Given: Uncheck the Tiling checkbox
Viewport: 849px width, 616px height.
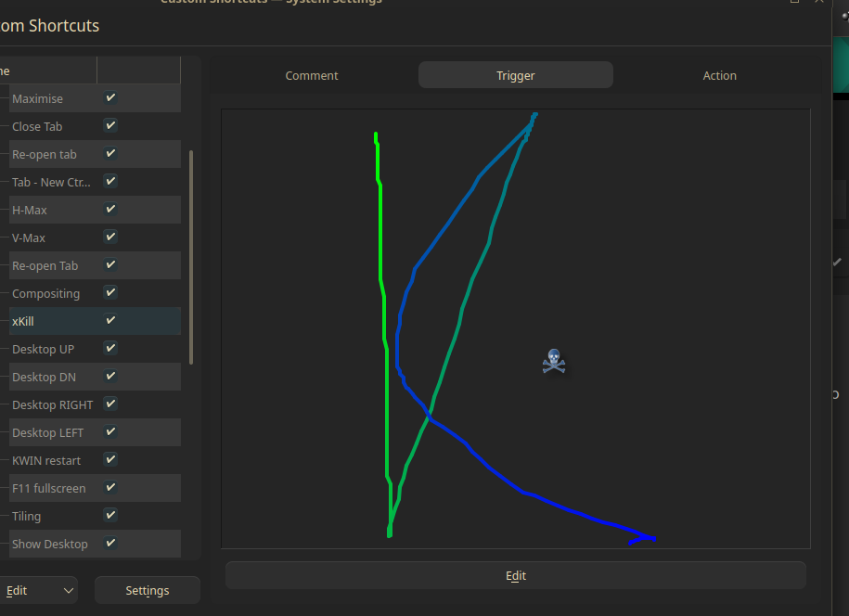Looking at the screenshot, I should 110,515.
